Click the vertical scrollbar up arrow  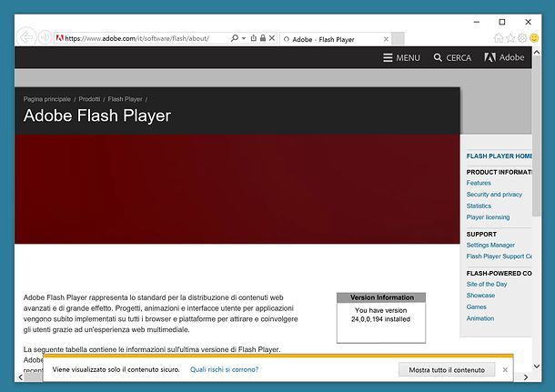537,53
